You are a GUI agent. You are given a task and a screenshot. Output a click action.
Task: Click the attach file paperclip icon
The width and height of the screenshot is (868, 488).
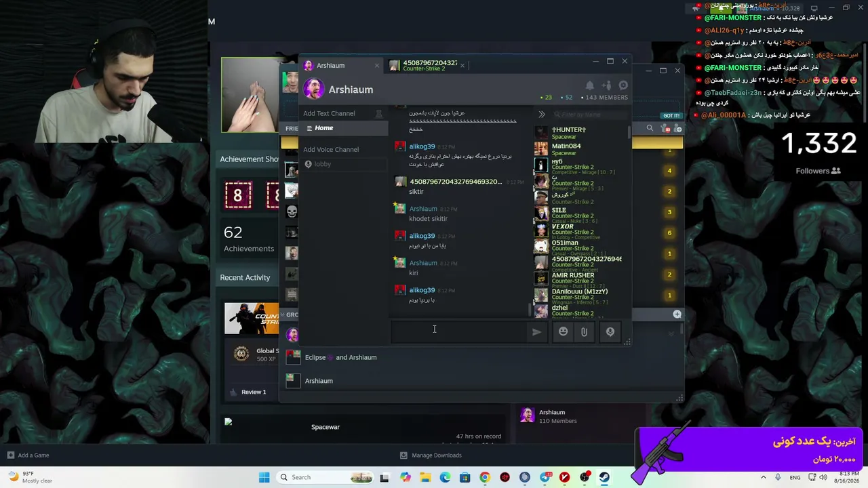tap(584, 332)
